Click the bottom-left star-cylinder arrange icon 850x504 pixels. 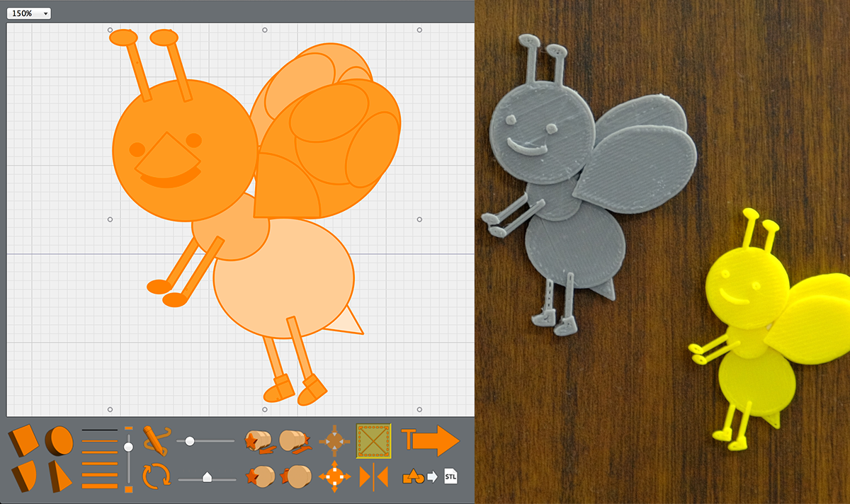(259, 476)
